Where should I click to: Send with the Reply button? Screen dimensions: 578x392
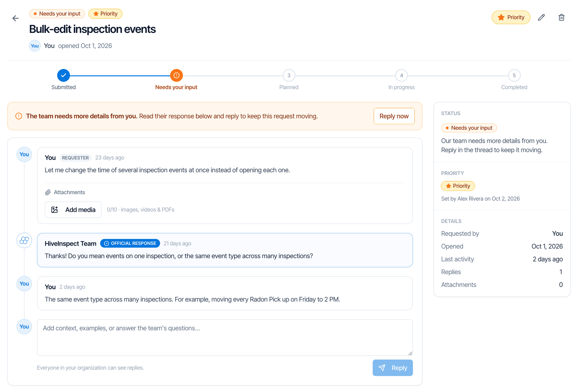(x=392, y=368)
